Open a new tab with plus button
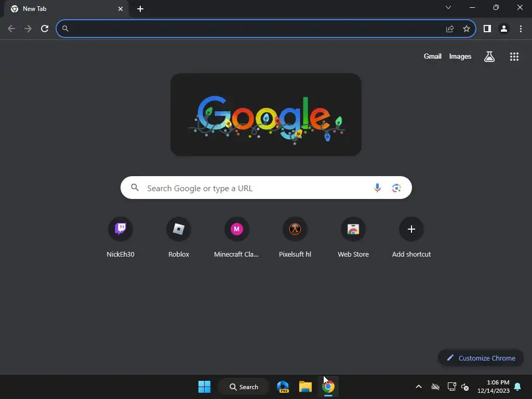Screen dimensions: 532x399 140,9
